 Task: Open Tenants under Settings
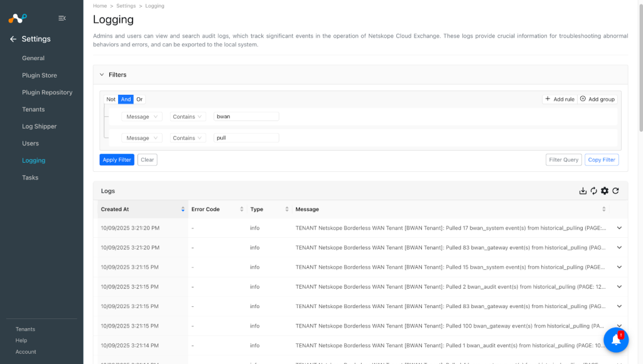33,109
